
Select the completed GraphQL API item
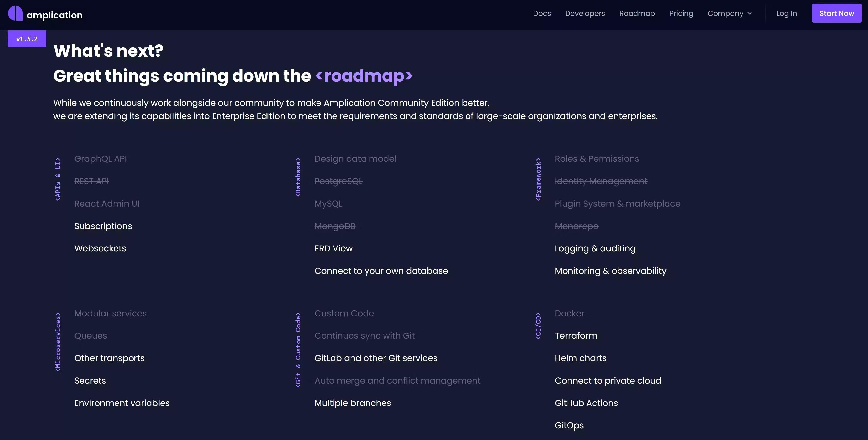click(x=101, y=158)
